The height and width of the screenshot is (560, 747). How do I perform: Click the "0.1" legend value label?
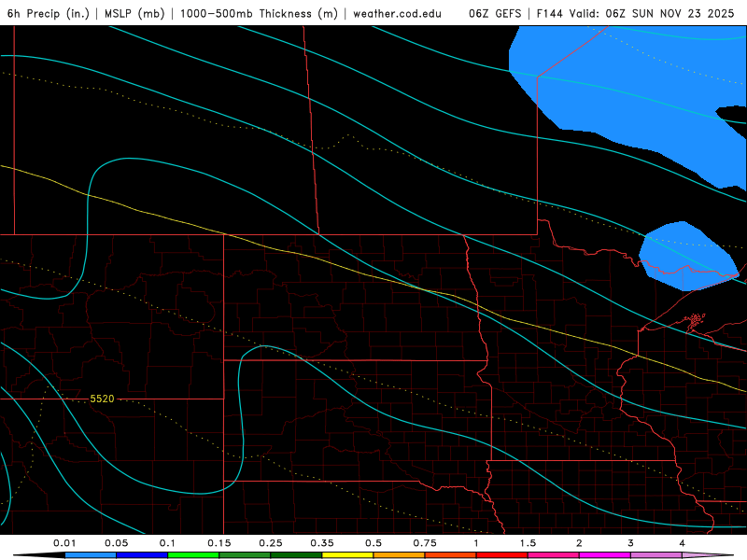click(167, 543)
